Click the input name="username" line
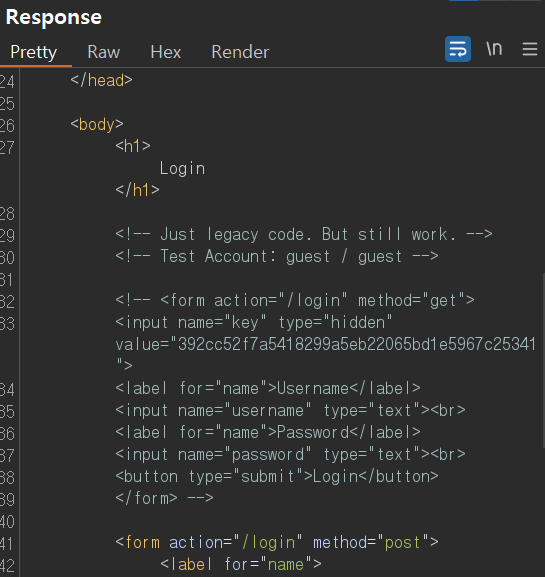Viewport: 545px width, 577px height. 290,411
